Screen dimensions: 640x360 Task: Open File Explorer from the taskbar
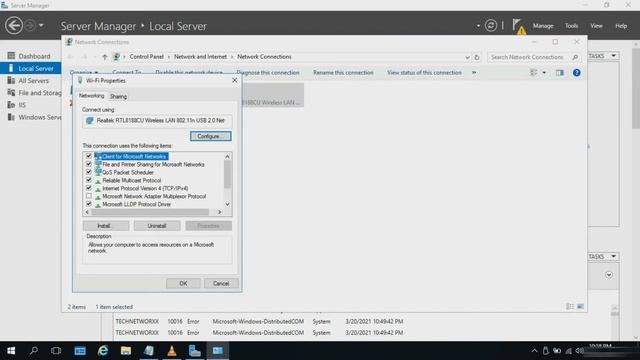point(126,351)
